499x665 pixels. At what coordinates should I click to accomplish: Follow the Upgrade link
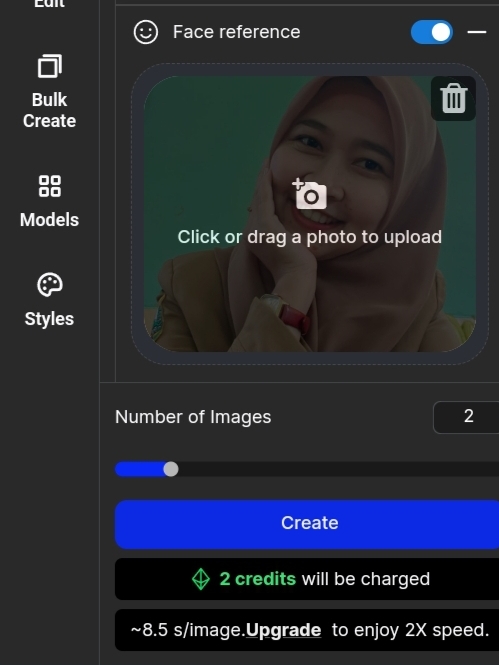[283, 630]
